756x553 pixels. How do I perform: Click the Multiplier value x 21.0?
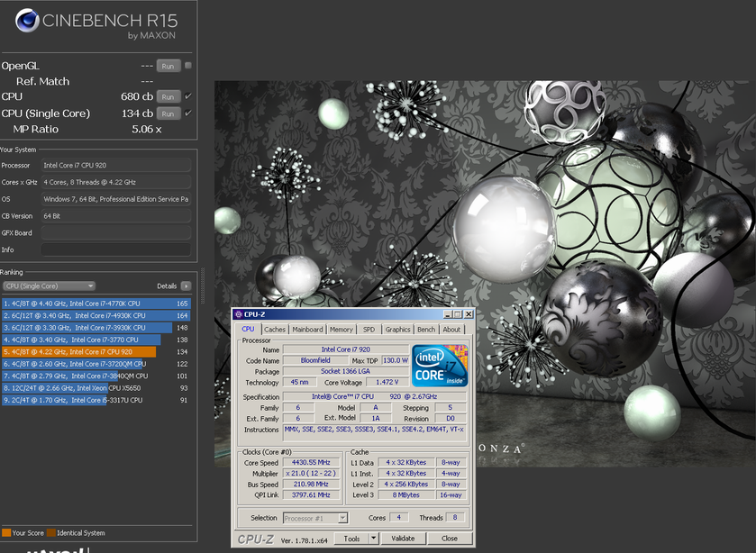(311, 474)
